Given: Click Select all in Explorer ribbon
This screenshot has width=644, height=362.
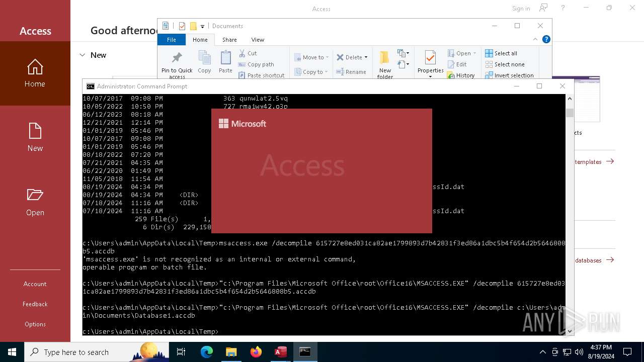Looking at the screenshot, I should (501, 53).
